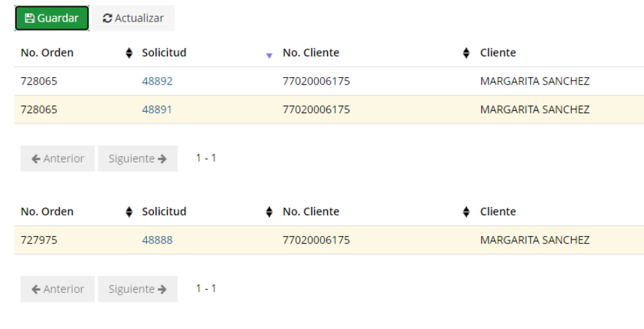Select the row with order 727975

[329, 239]
